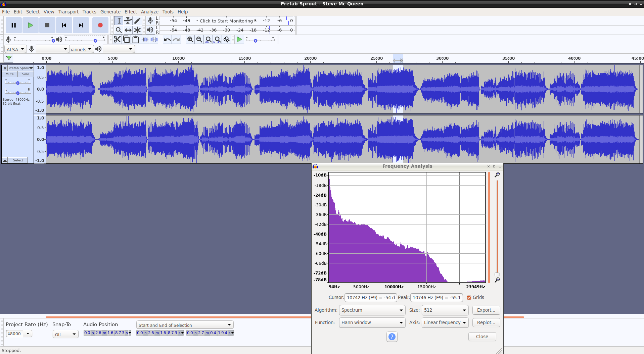This screenshot has height=354, width=644.
Task: Open the ALSA audio host dropdown
Action: [15, 49]
